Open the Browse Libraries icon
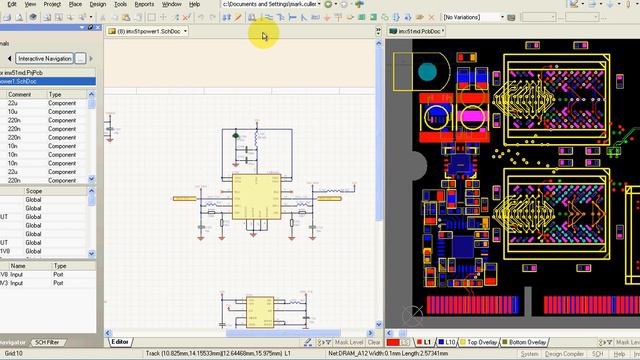640x360 pixels. (x=252, y=18)
